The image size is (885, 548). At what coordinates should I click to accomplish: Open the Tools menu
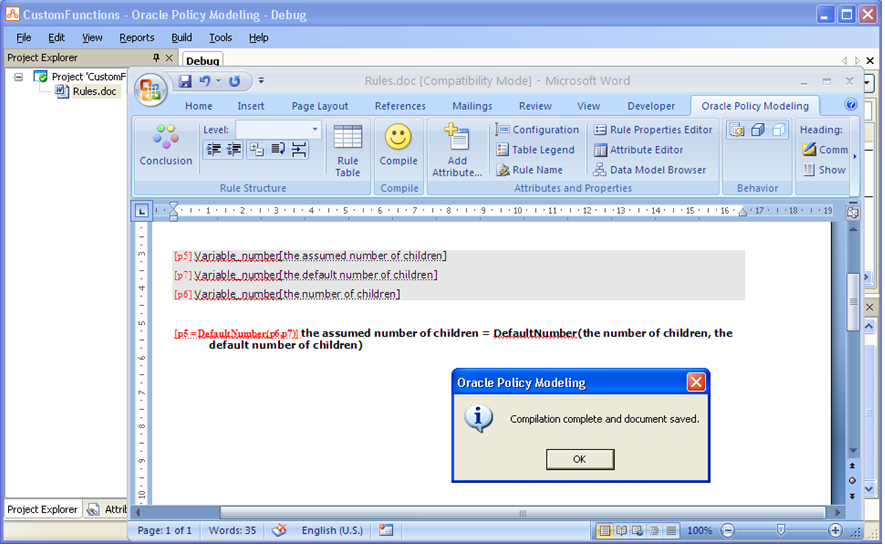tap(220, 38)
